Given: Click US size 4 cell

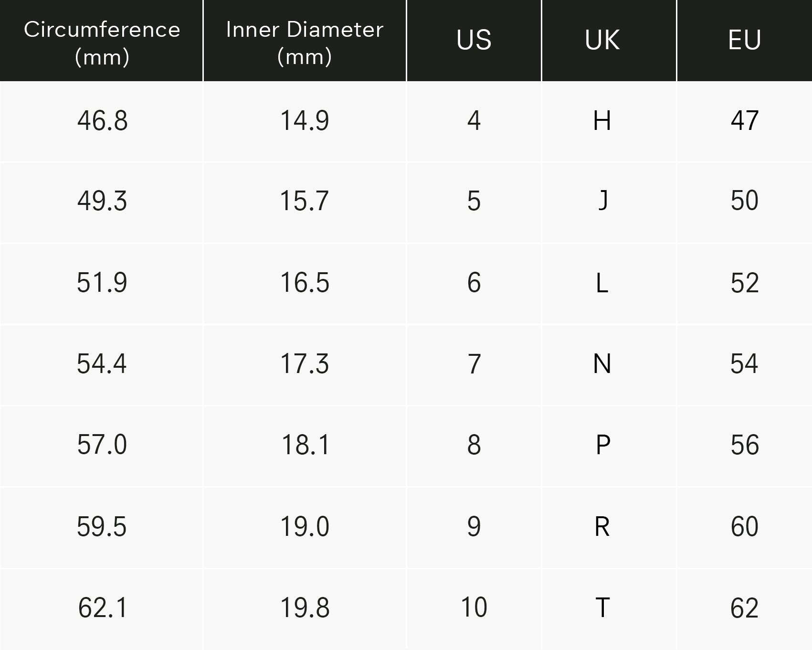Looking at the screenshot, I should 474,121.
